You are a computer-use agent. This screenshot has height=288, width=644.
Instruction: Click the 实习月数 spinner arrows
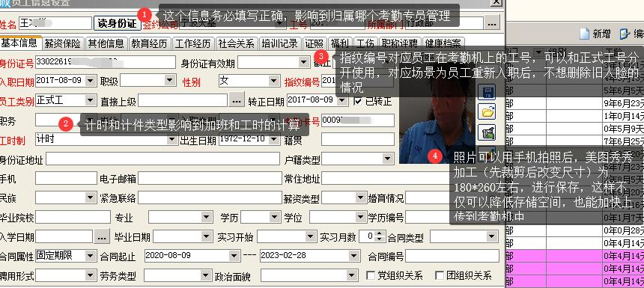click(x=380, y=236)
